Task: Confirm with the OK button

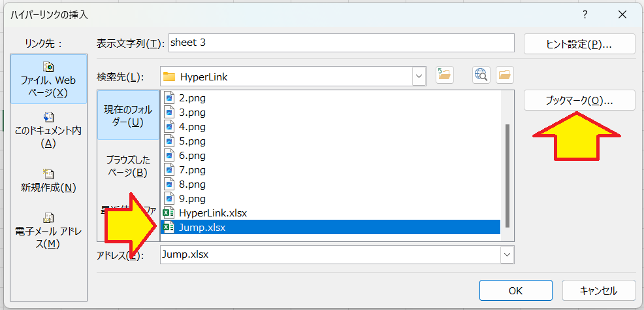Action: pyautogui.click(x=515, y=290)
